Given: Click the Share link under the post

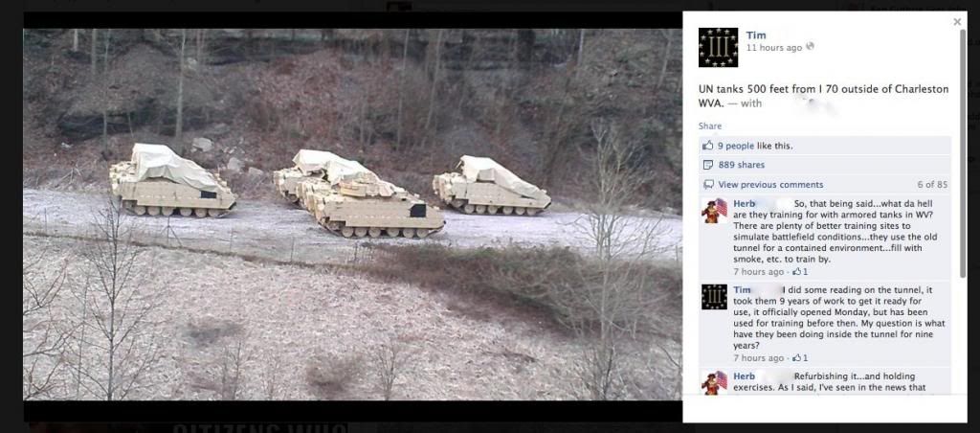Looking at the screenshot, I should coord(710,125).
